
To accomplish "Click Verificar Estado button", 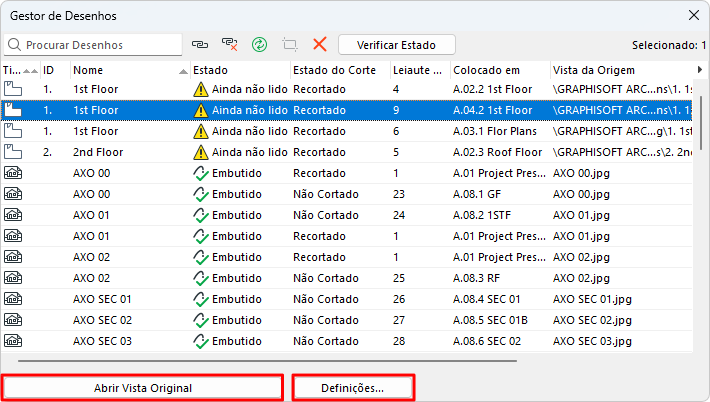I will click(x=397, y=45).
